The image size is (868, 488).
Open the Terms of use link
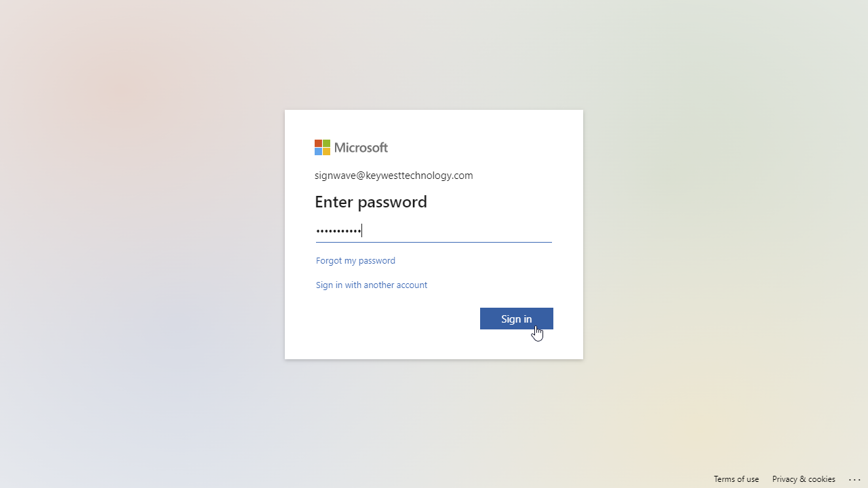click(736, 479)
